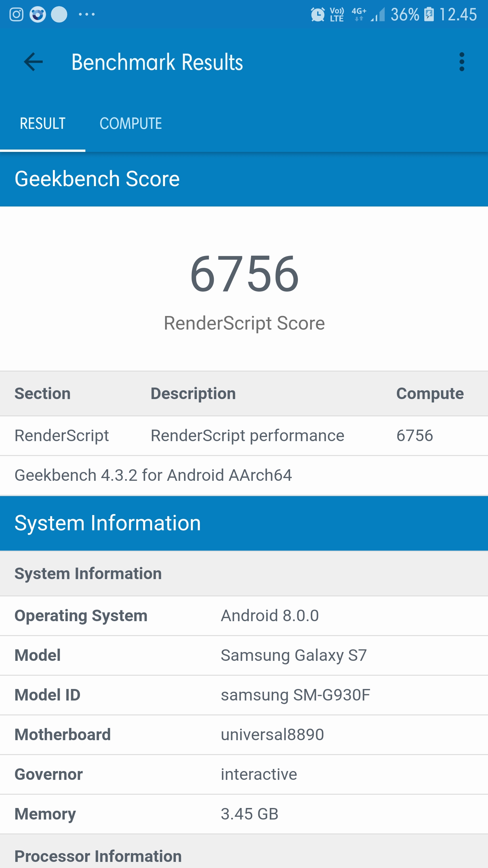Tap the Motherboard label
Viewport: 488px width, 868px height.
point(63,735)
